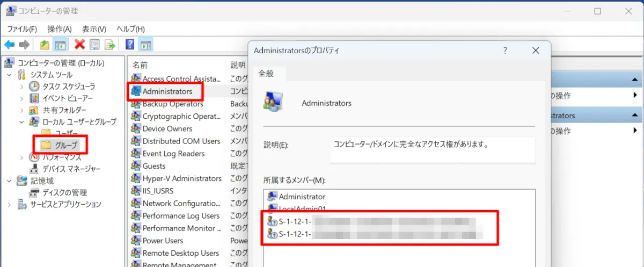Click the Task Scheduler clock icon
The image size is (644, 267).
point(34,86)
